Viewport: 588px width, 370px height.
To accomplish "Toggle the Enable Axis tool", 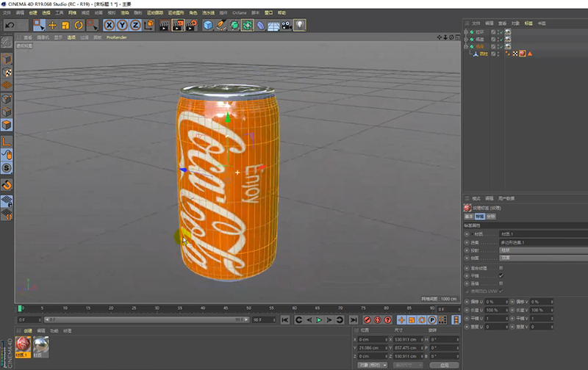I will [x=7, y=142].
